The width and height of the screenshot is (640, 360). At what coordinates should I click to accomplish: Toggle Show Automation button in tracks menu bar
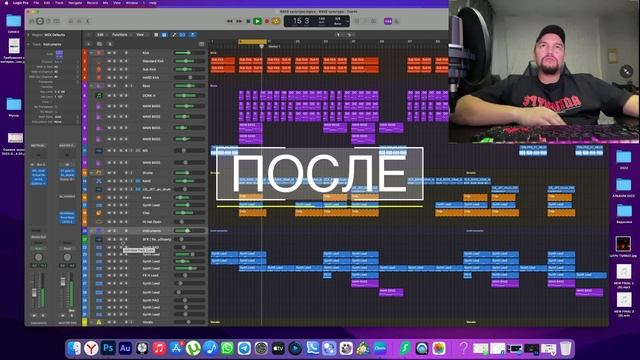[174, 35]
